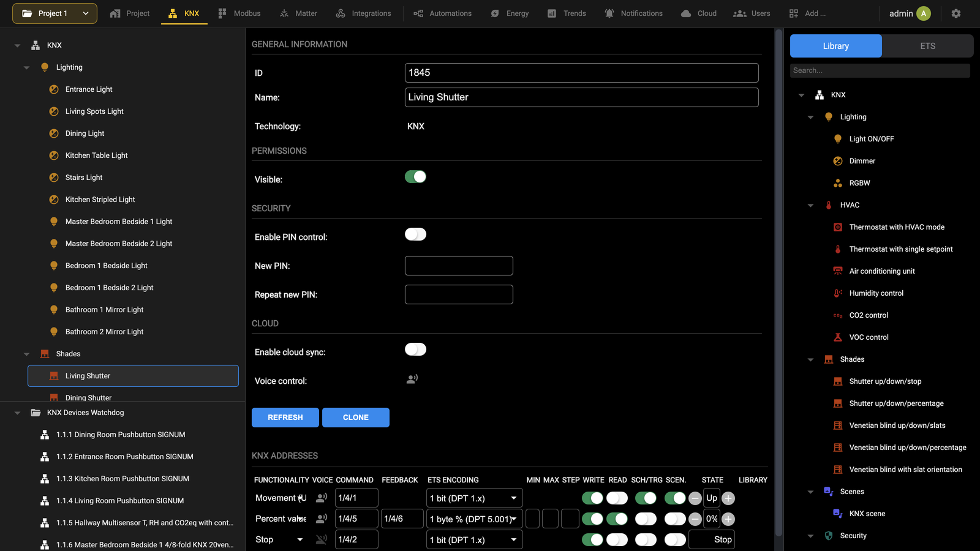Select Dining Light in tree
Screen dimensions: 980x551
tap(85, 133)
